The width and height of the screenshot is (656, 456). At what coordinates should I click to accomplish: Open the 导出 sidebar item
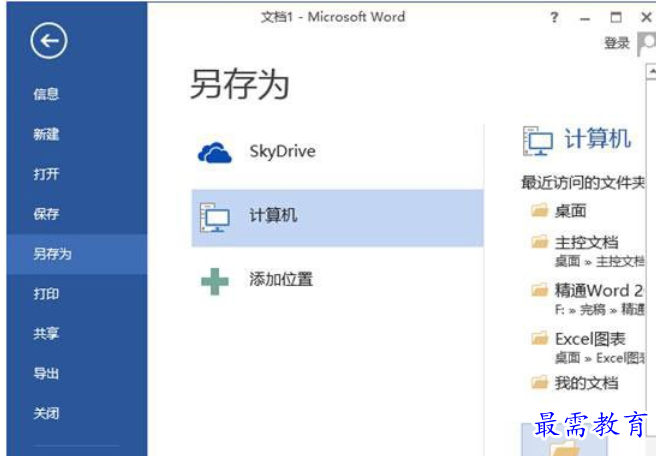[x=46, y=374]
